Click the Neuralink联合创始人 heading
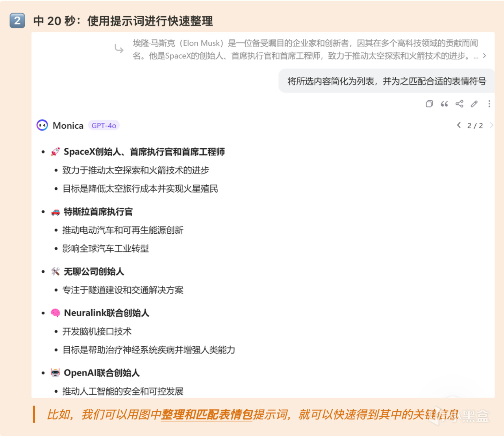Image resolution: width=504 pixels, height=436 pixels. 106,313
